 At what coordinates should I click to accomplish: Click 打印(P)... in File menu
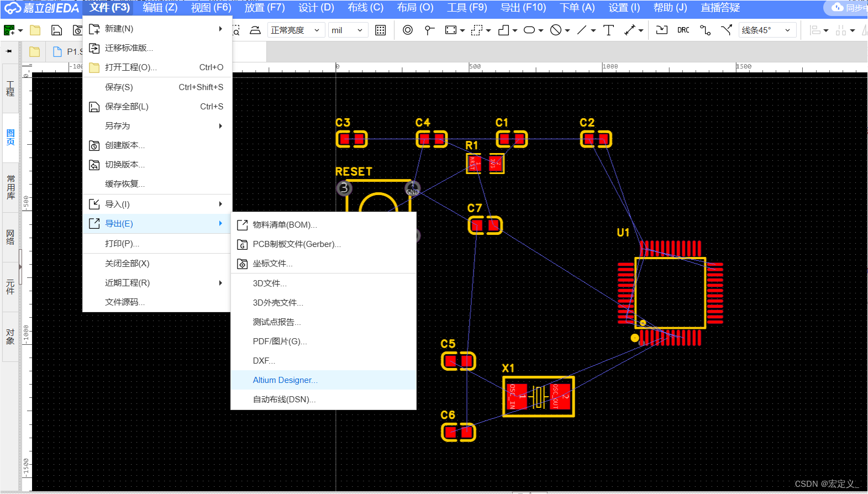157,244
